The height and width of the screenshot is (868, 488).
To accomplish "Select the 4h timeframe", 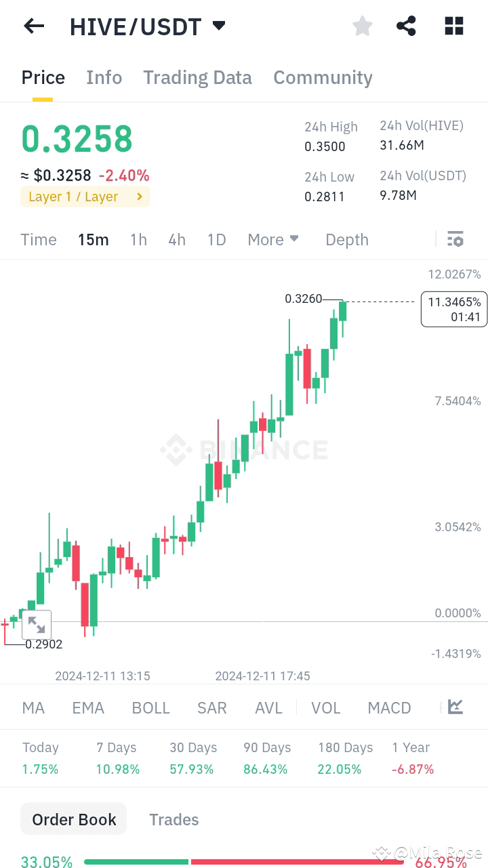I will pyautogui.click(x=177, y=239).
